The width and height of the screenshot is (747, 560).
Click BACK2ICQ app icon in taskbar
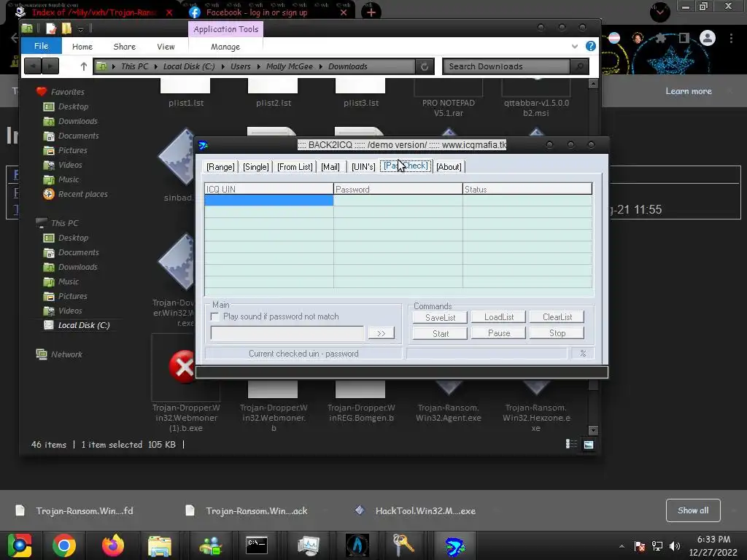tap(454, 545)
